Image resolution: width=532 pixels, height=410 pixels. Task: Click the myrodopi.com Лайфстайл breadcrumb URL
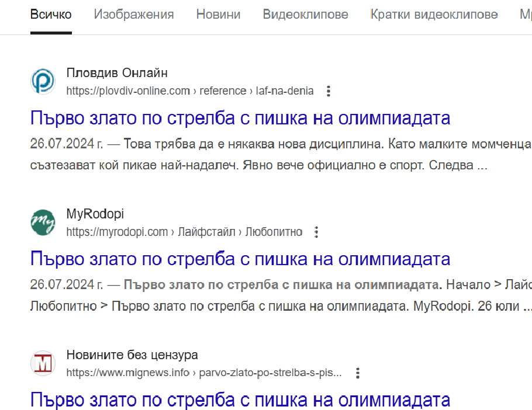pyautogui.click(x=184, y=232)
